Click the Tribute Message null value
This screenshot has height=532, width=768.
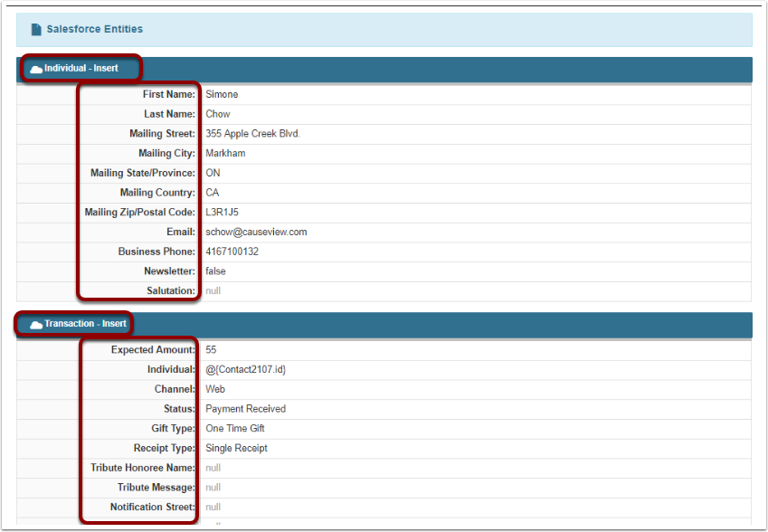coord(213,488)
